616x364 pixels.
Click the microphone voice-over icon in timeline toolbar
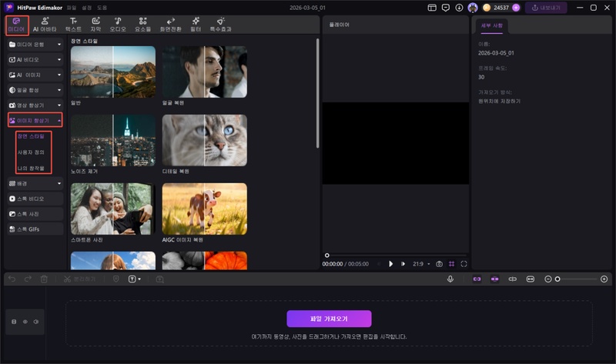450,279
